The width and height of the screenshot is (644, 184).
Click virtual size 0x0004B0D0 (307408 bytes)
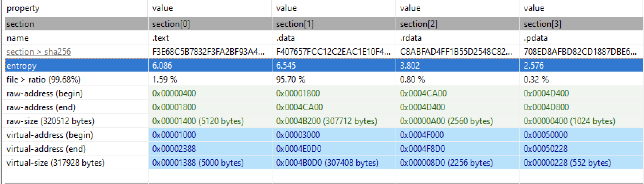tap(327, 163)
